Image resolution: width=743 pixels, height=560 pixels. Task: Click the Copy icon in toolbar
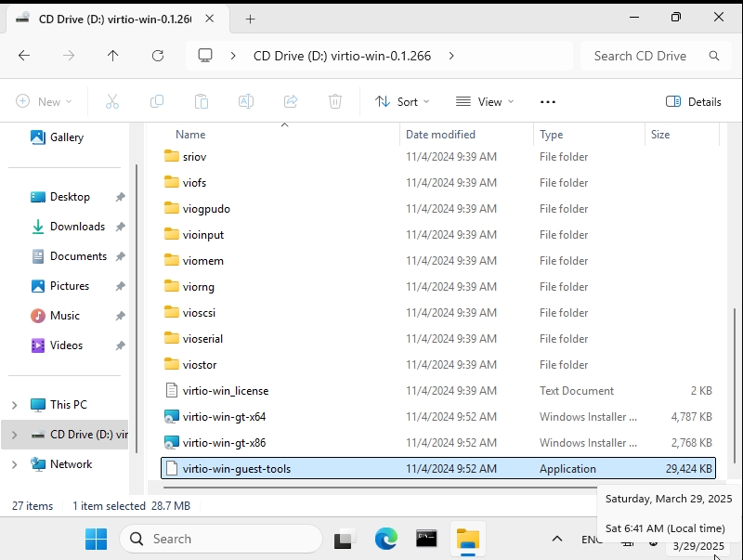(x=157, y=101)
